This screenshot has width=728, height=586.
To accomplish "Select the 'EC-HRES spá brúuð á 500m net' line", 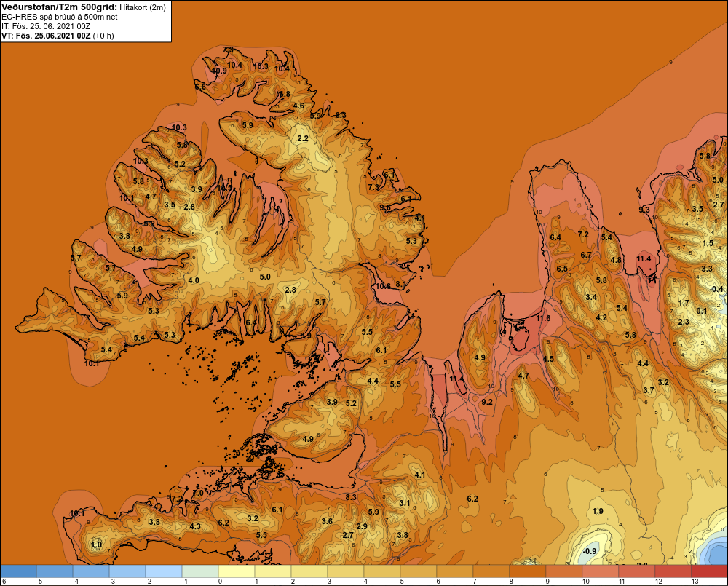I will (60, 17).
